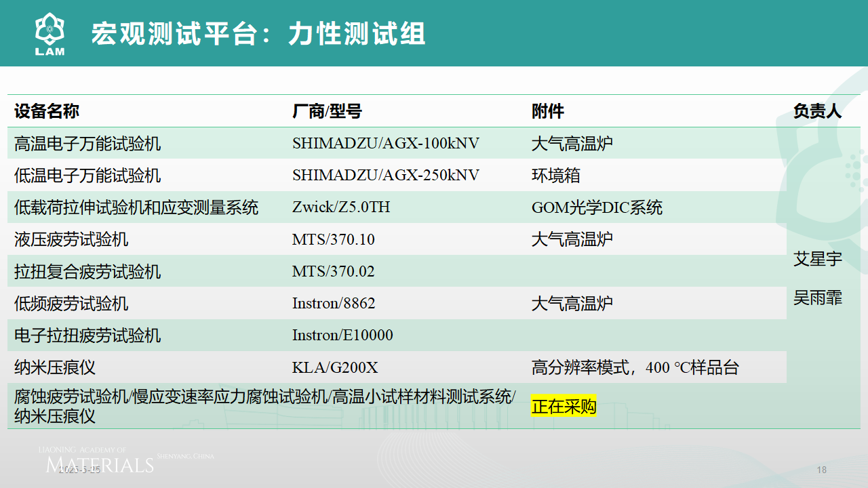The image size is (868, 488).
Task: Select the name 艾星宇
Action: point(817,259)
